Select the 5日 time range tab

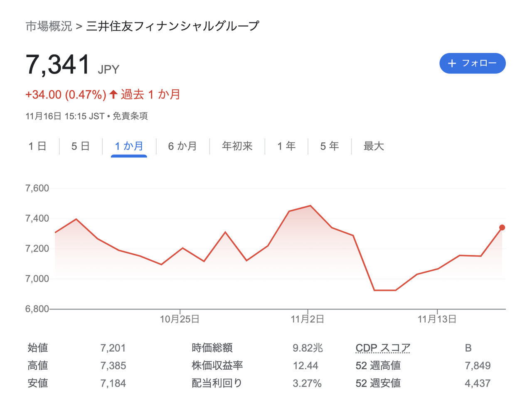tap(81, 146)
